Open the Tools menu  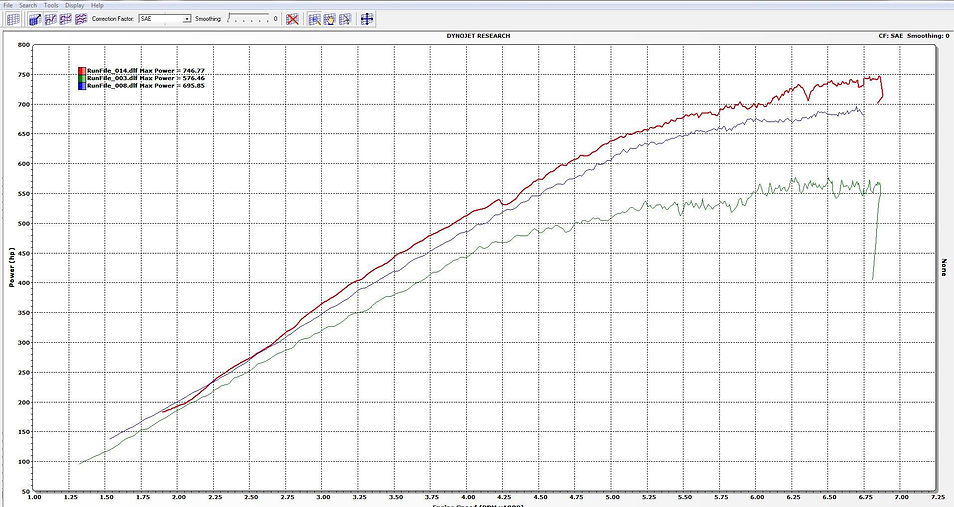[51, 5]
